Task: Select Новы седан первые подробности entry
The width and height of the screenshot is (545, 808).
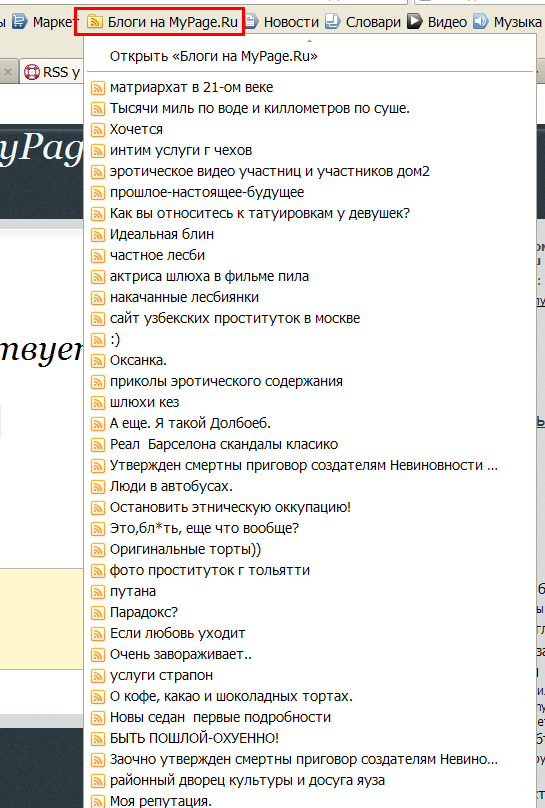Action: [309, 718]
